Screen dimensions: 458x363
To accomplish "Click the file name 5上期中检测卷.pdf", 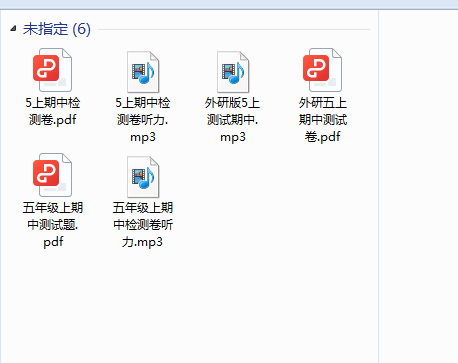I will point(53,111).
